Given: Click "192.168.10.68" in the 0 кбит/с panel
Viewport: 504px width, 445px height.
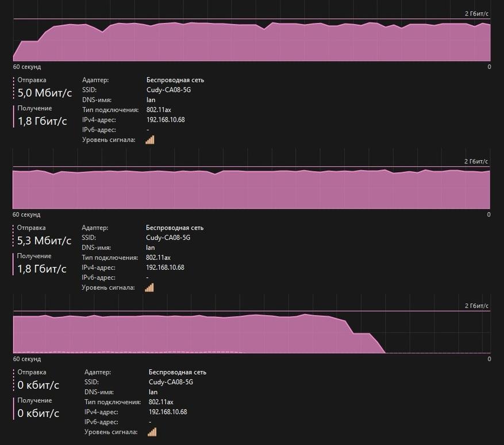Looking at the screenshot, I should pyautogui.click(x=168, y=412).
